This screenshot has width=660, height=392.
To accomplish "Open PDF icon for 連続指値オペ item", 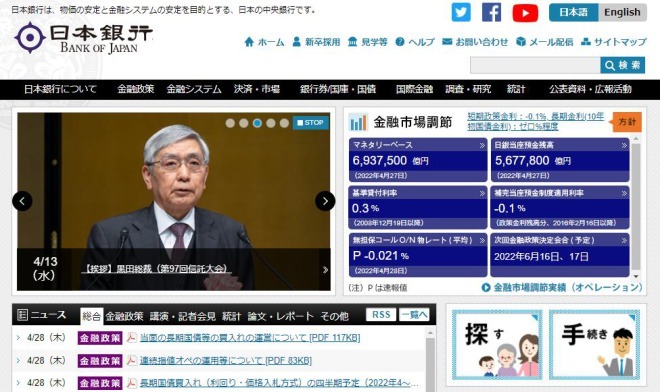I will pos(132,360).
